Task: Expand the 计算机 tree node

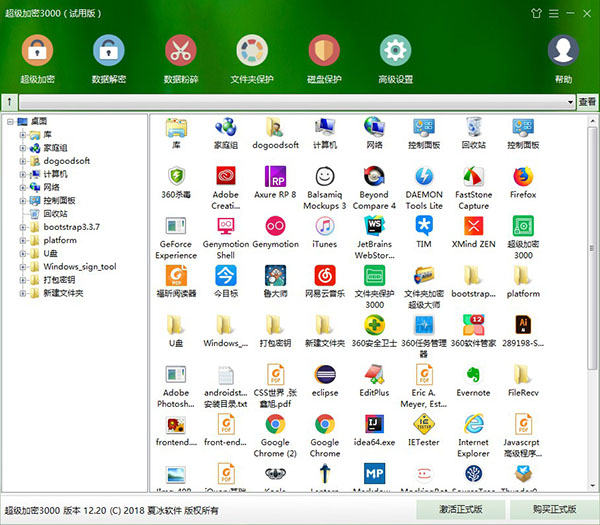Action: click(24, 174)
